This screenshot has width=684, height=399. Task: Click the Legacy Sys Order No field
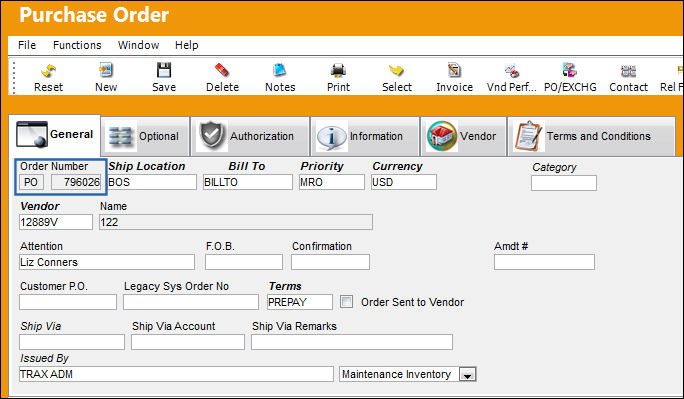[191, 302]
